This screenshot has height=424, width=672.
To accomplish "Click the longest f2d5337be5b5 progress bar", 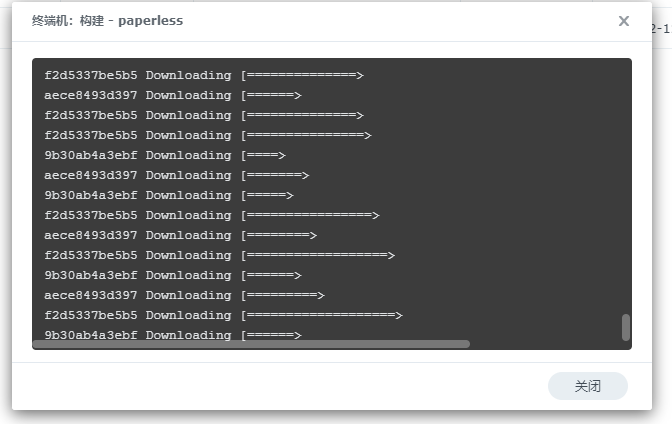I will point(320,315).
